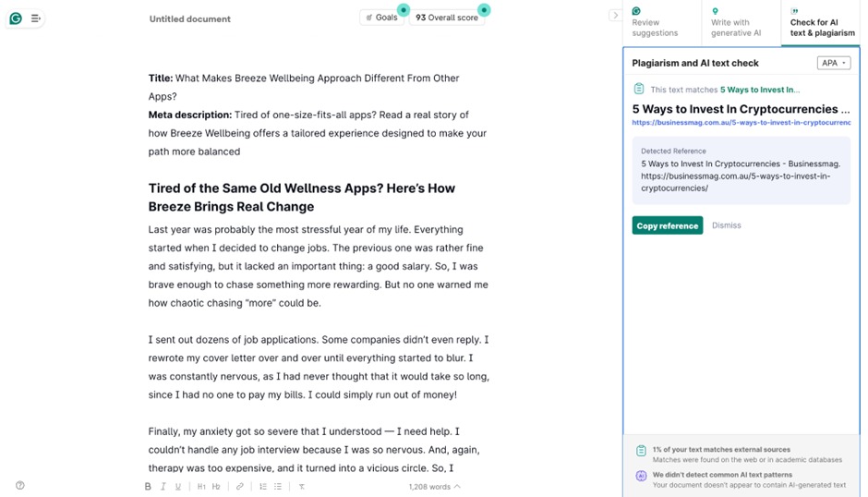Create a numbered list
The height and width of the screenshot is (497, 868).
click(x=263, y=486)
